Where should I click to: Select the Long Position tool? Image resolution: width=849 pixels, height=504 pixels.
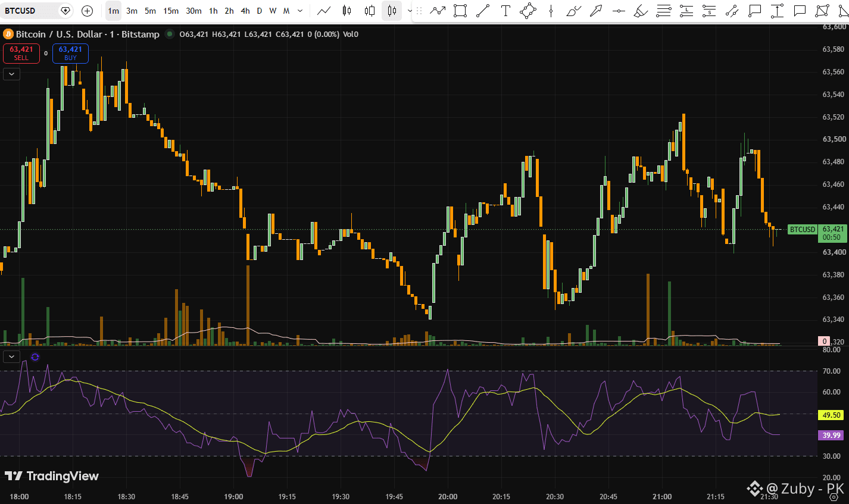pyautogui.click(x=686, y=11)
